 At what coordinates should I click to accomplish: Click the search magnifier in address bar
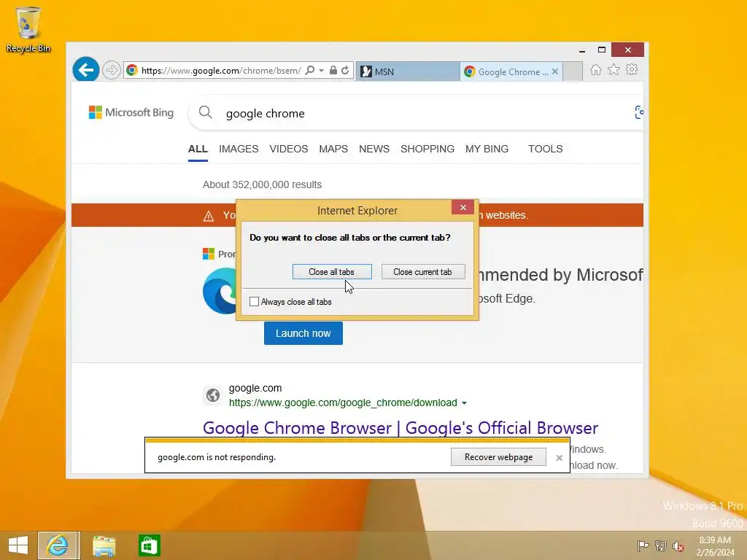(309, 71)
